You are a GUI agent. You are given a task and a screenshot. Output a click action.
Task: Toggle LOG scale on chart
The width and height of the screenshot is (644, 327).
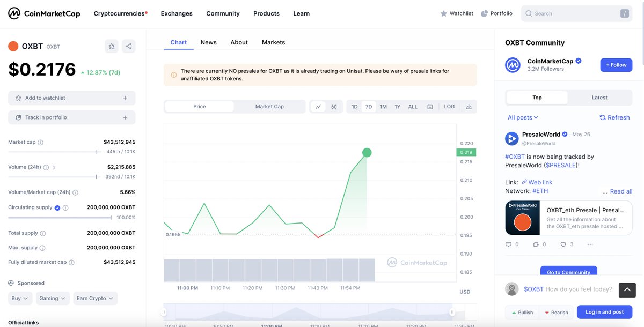click(449, 107)
